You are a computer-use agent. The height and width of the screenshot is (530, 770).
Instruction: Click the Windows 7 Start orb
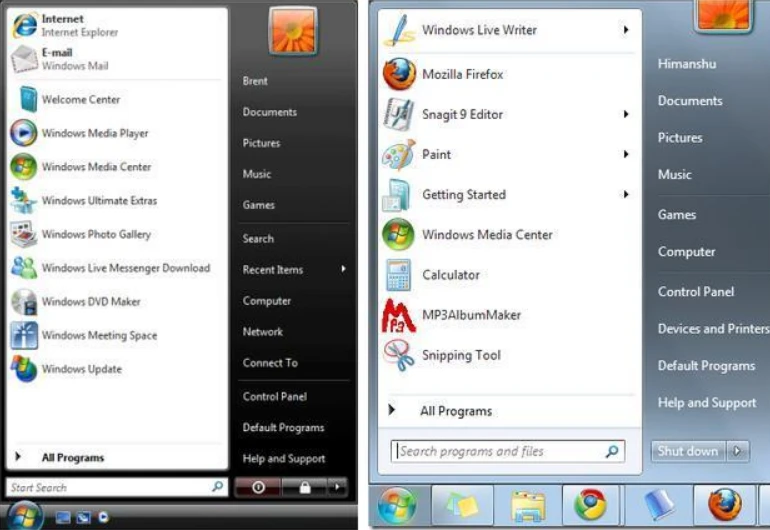(397, 505)
